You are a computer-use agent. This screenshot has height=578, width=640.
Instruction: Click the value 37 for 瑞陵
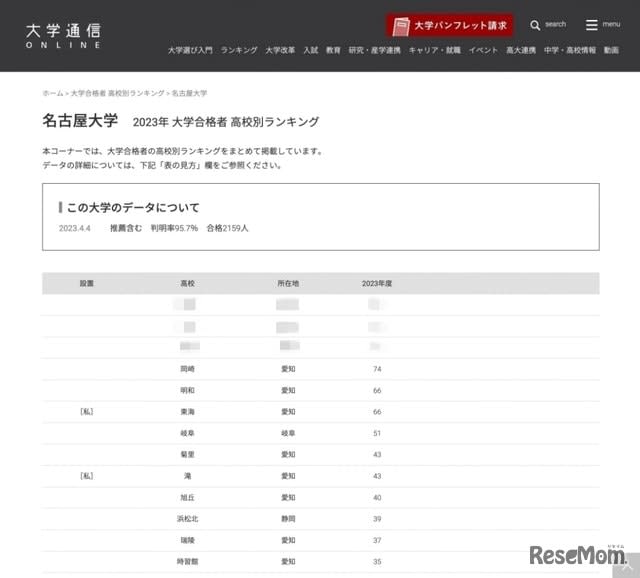pos(377,540)
